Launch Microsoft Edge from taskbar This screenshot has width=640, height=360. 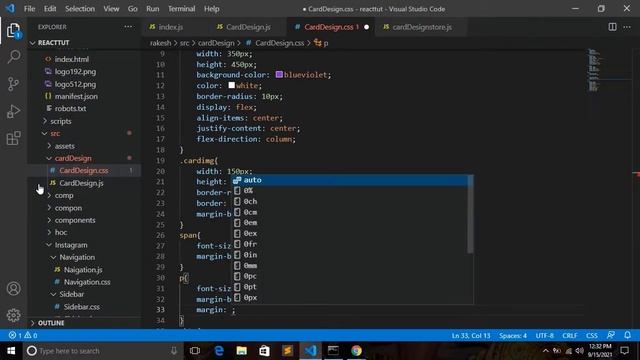[219, 351]
